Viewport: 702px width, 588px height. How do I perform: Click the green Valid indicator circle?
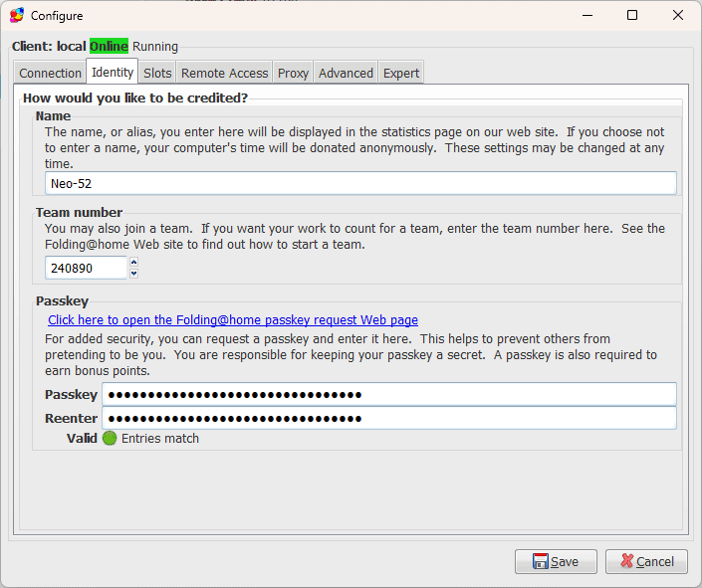click(x=110, y=438)
